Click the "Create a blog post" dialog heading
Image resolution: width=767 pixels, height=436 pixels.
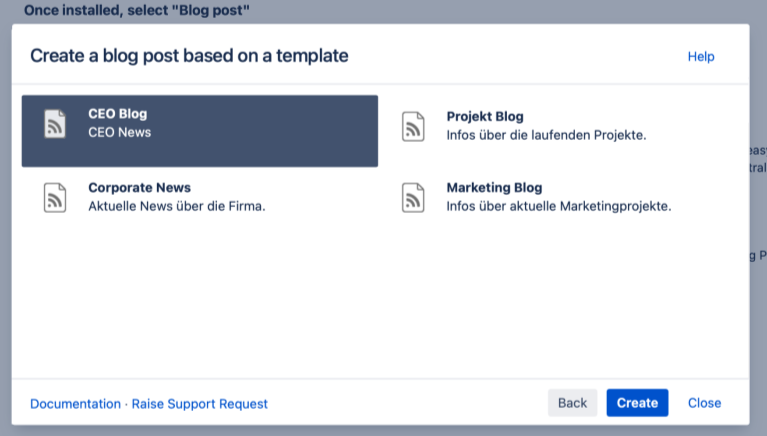[x=189, y=56]
